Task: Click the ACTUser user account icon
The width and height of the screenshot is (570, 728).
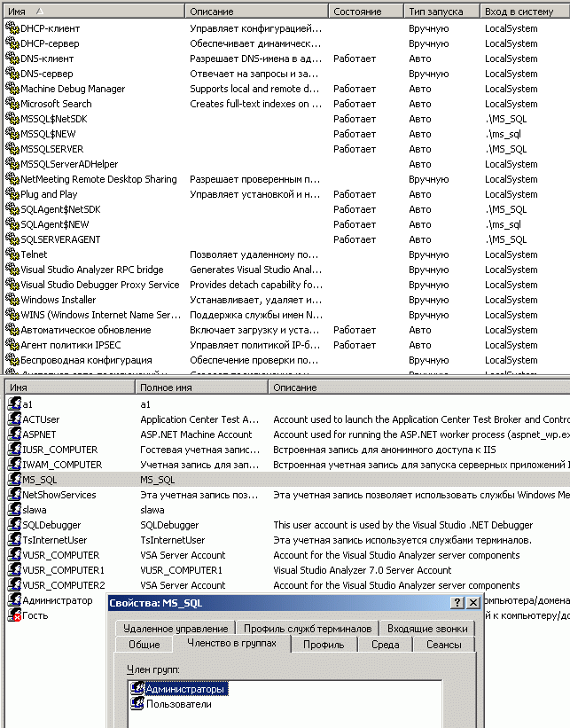Action: (x=14, y=419)
